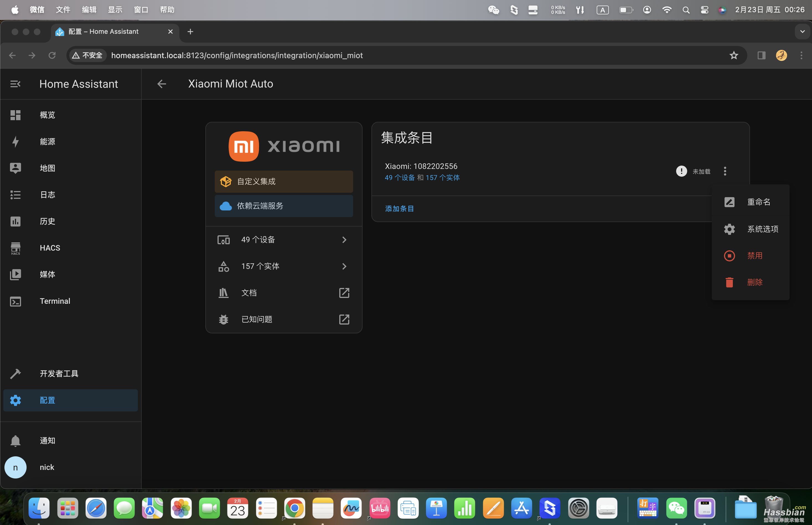
Task: Click the 添加条目 add entry button
Action: tap(399, 209)
